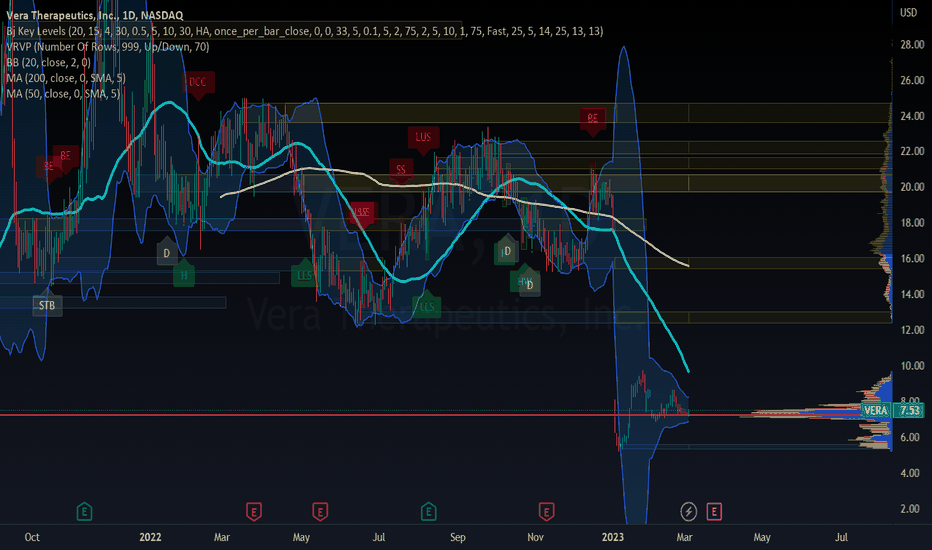Click the 22.00 price axis label
This screenshot has height=550, width=932.
click(912, 151)
